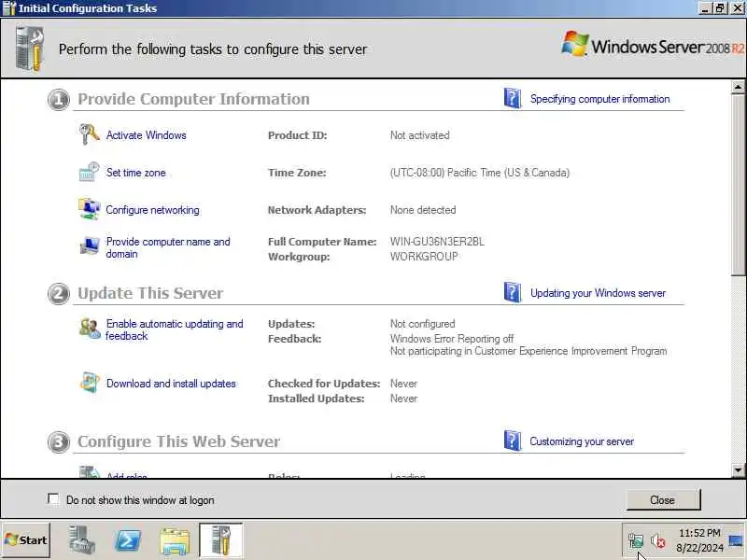Click the 'Network Adapters:' label
The image size is (747, 560).
(317, 210)
